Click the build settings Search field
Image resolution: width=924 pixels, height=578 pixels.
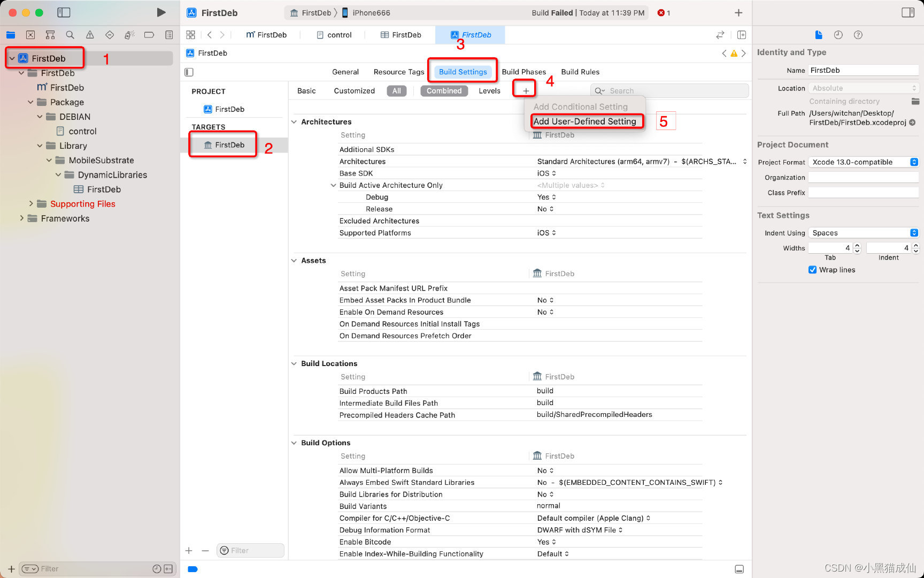(x=669, y=91)
